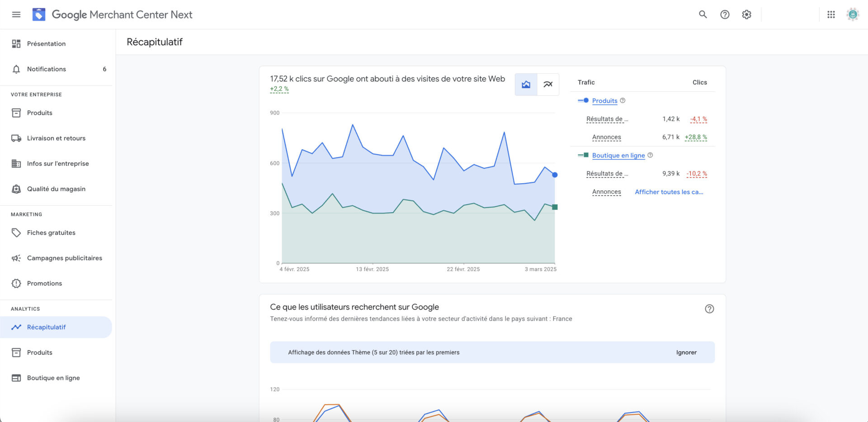Viewport: 868px width, 422px height.
Task: Click the Google Merchant Center logo
Action: (39, 14)
